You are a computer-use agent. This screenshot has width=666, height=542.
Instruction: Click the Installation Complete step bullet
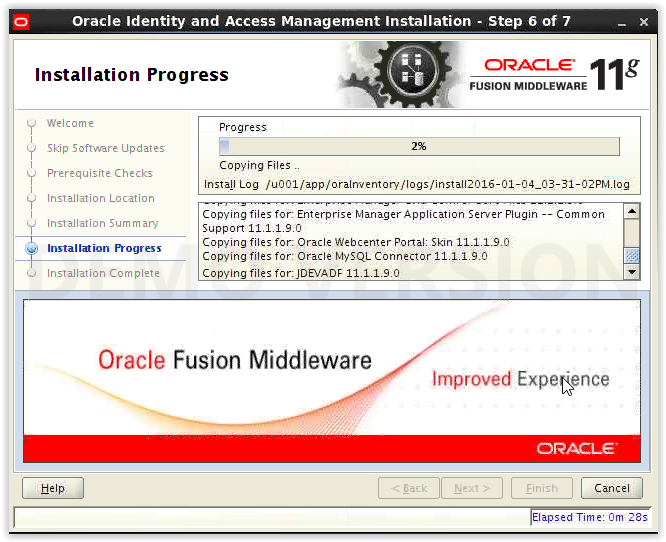tap(31, 273)
